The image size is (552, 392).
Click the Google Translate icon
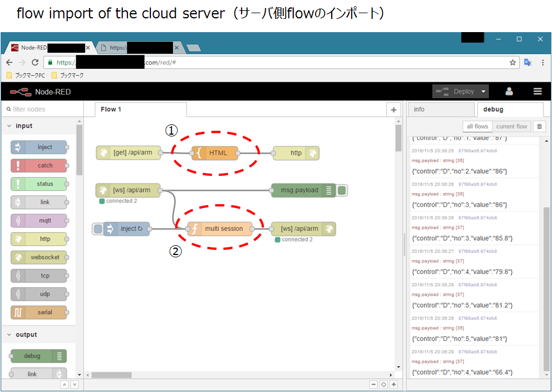[x=528, y=62]
